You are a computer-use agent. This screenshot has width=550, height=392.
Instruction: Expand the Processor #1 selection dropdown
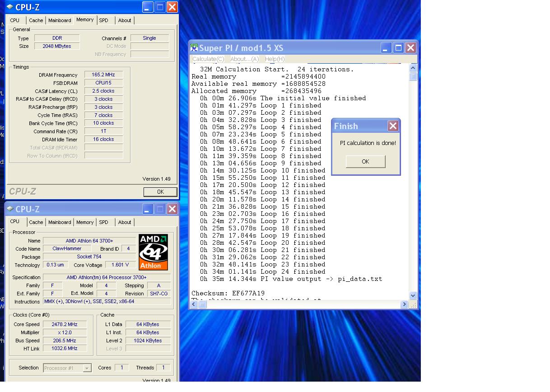(88, 368)
